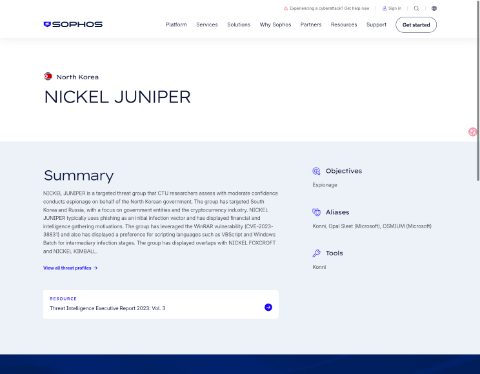Follow the View all threat profiles link

tap(70, 268)
